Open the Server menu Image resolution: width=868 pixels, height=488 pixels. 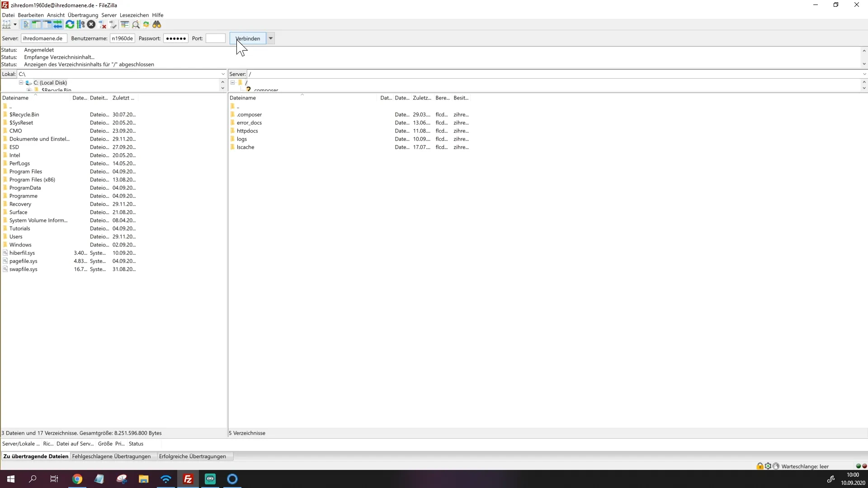pyautogui.click(x=109, y=15)
